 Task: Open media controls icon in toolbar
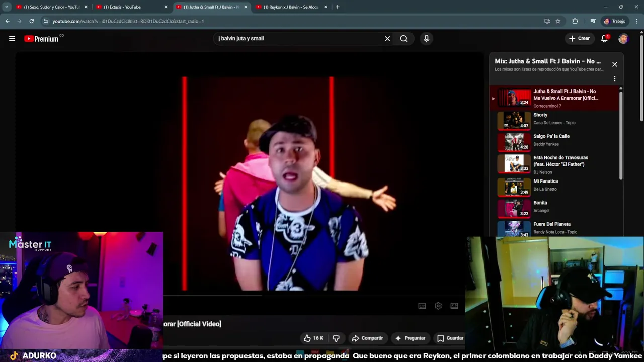(593, 21)
